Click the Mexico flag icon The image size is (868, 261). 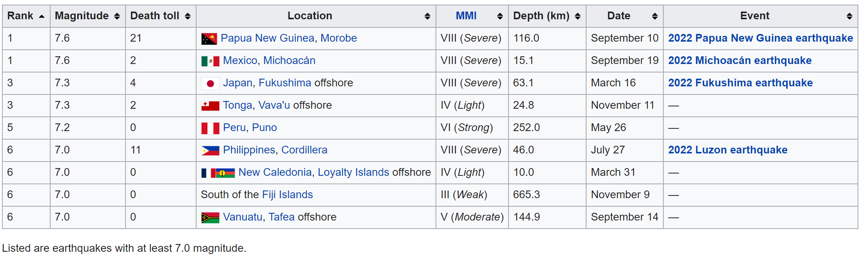[x=210, y=61]
